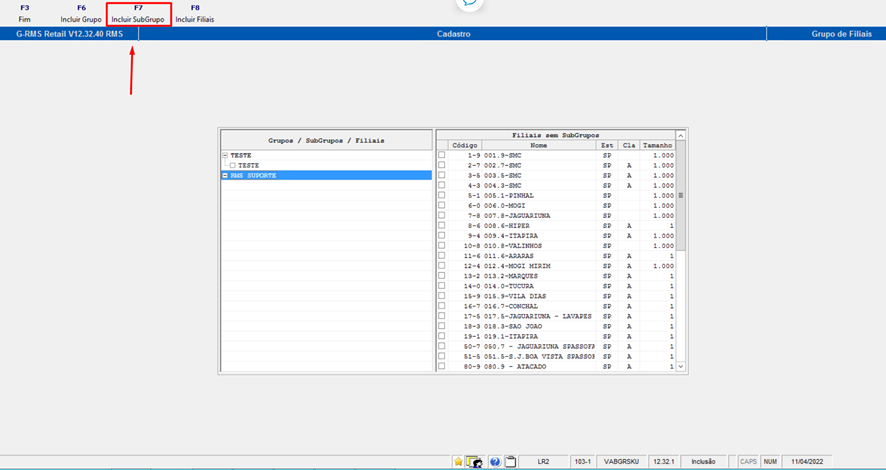This screenshot has width=886, height=470.
Task: Check the box for 006.0-MOGI
Action: click(442, 205)
